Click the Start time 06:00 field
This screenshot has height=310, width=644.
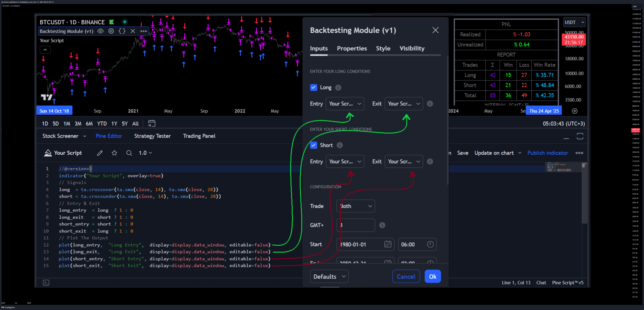tap(417, 244)
